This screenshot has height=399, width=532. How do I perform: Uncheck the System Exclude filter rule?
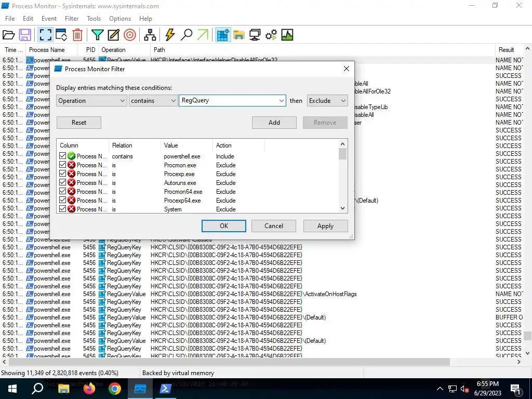62,209
